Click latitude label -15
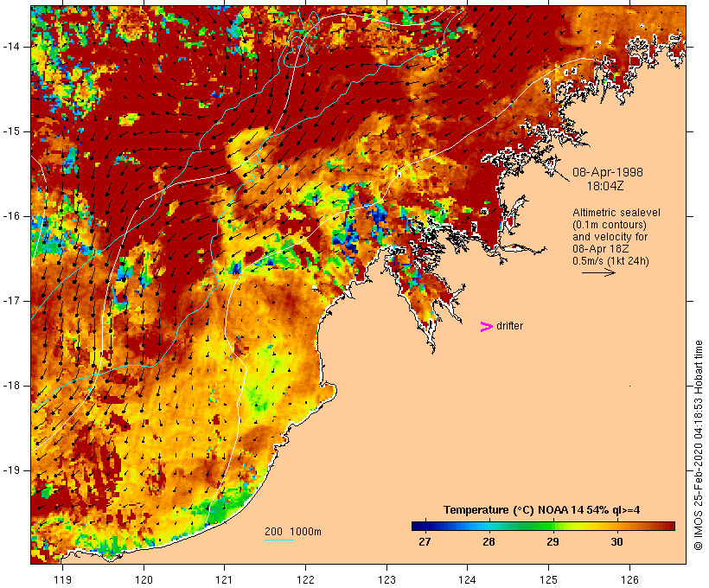 (x=11, y=131)
